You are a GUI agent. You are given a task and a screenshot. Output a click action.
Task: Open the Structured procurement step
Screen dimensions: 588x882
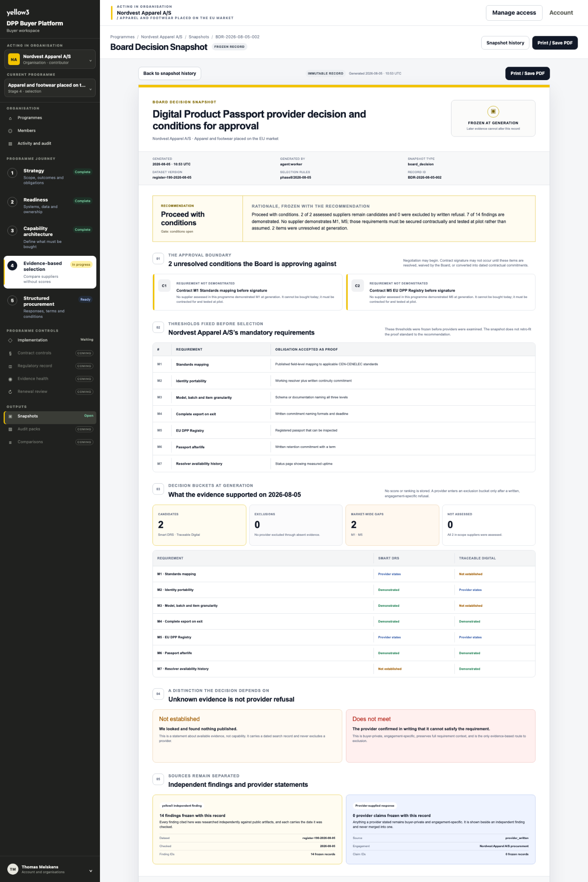50,307
